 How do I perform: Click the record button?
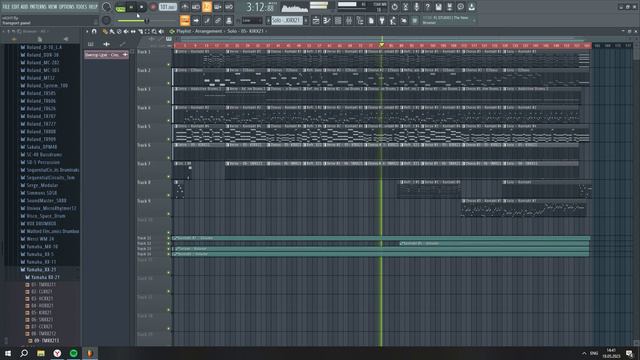click(x=153, y=7)
